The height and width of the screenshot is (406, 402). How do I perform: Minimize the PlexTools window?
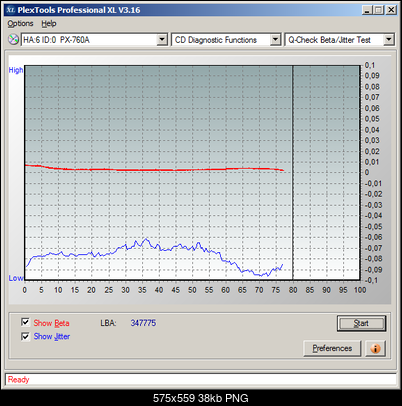367,10
